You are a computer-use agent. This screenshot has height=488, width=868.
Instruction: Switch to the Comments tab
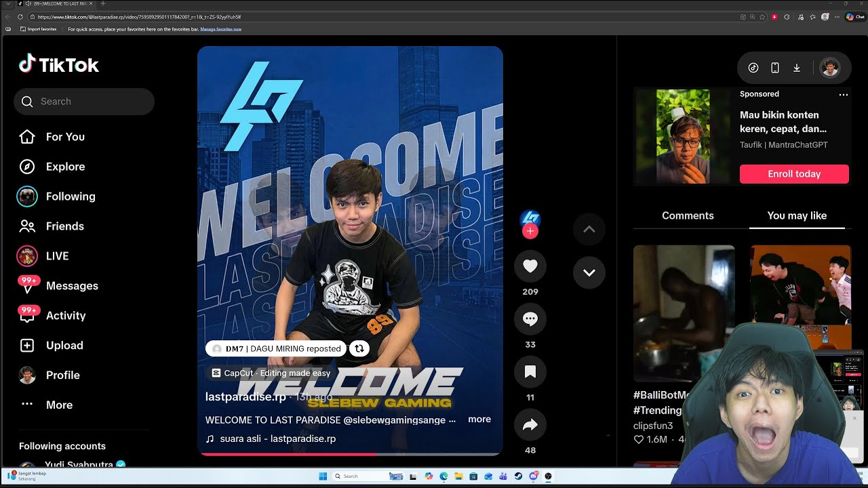tap(688, 216)
